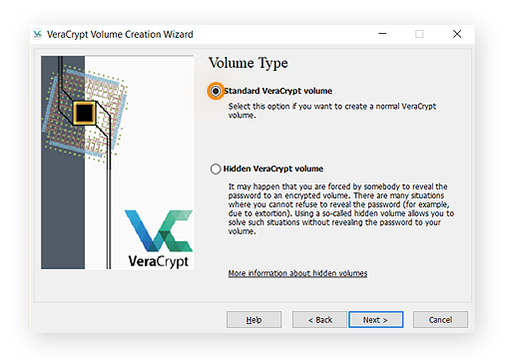Click the VeraCrypt title bar app icon
The height and width of the screenshot is (364, 507).
38,34
